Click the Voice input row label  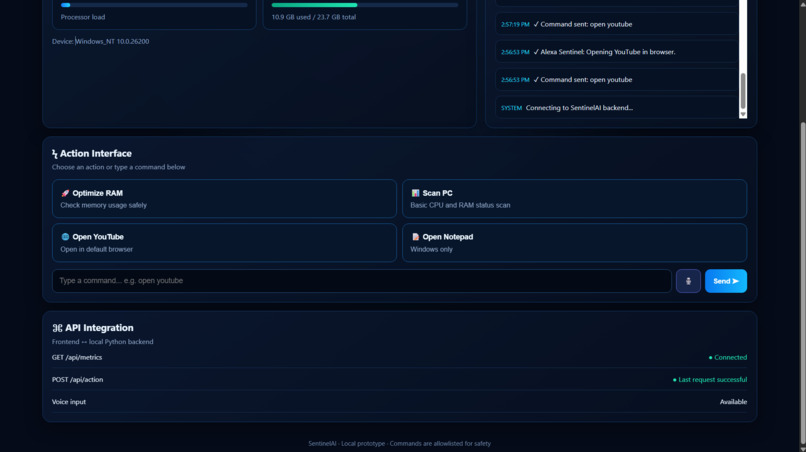click(69, 402)
